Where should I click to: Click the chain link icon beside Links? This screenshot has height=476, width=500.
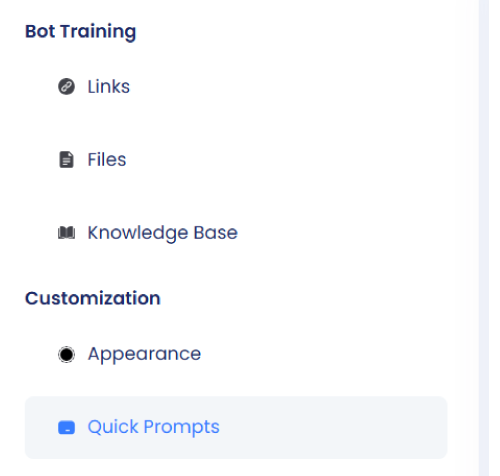click(66, 87)
